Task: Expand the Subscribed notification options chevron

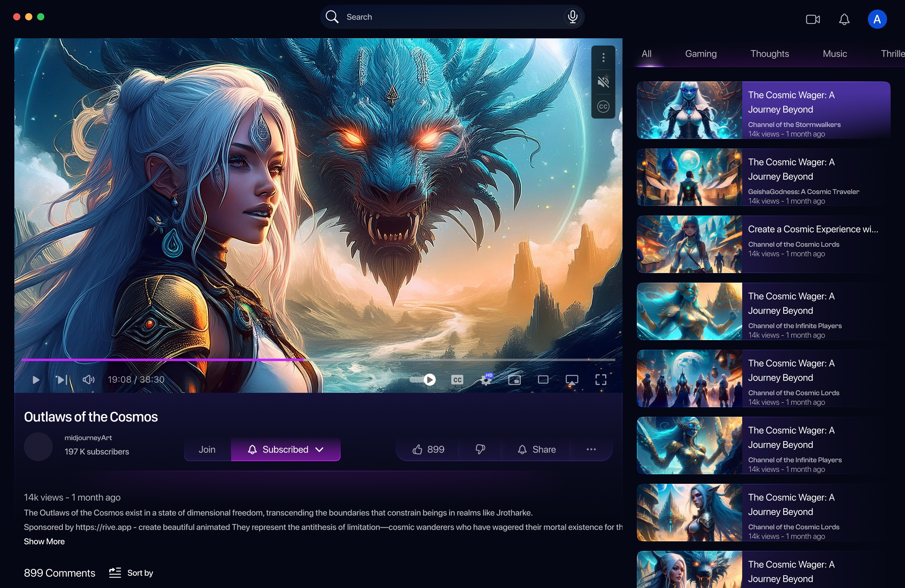Action: pos(319,449)
